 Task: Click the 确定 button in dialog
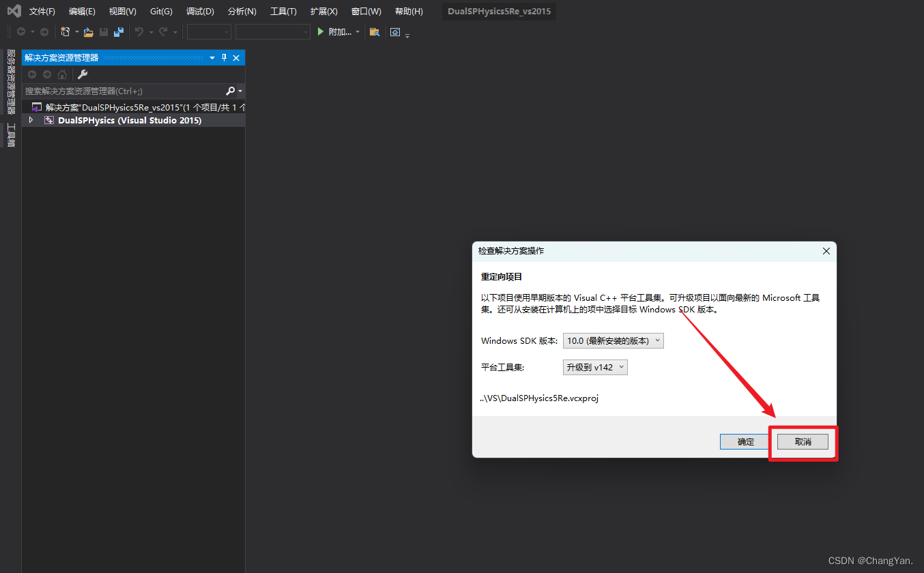click(x=746, y=442)
